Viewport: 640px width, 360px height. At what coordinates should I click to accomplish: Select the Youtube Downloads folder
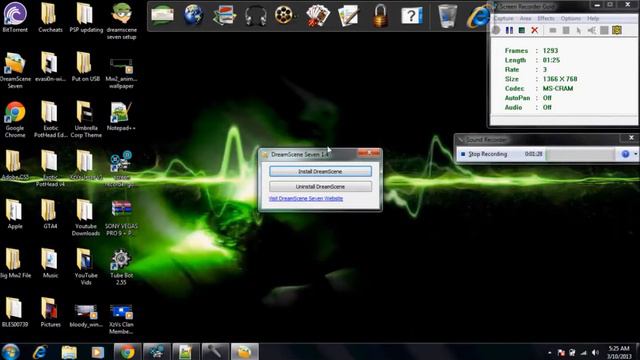click(86, 218)
